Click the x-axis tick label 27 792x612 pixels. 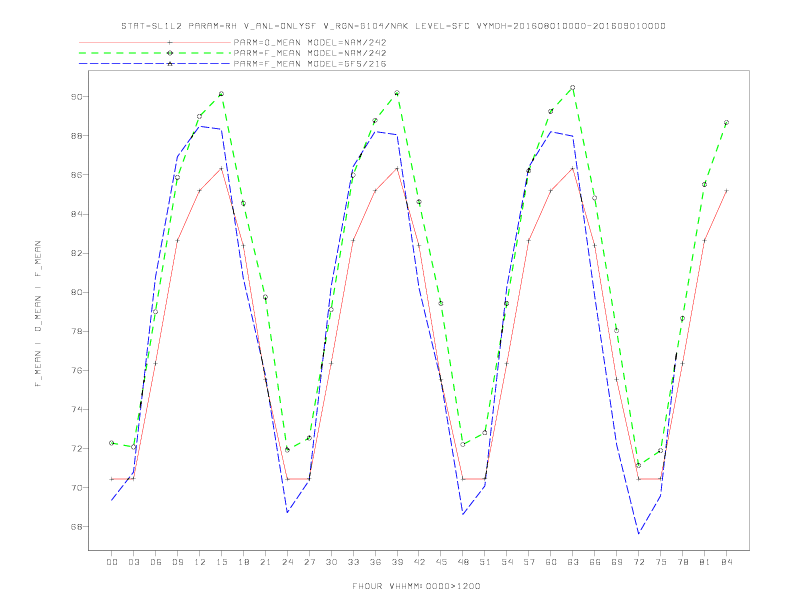(309, 562)
